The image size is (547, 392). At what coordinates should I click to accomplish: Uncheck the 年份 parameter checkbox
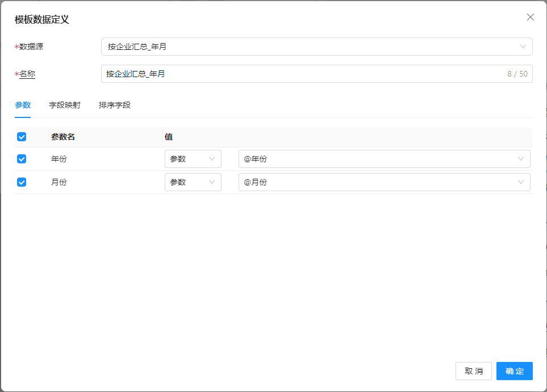(22, 159)
